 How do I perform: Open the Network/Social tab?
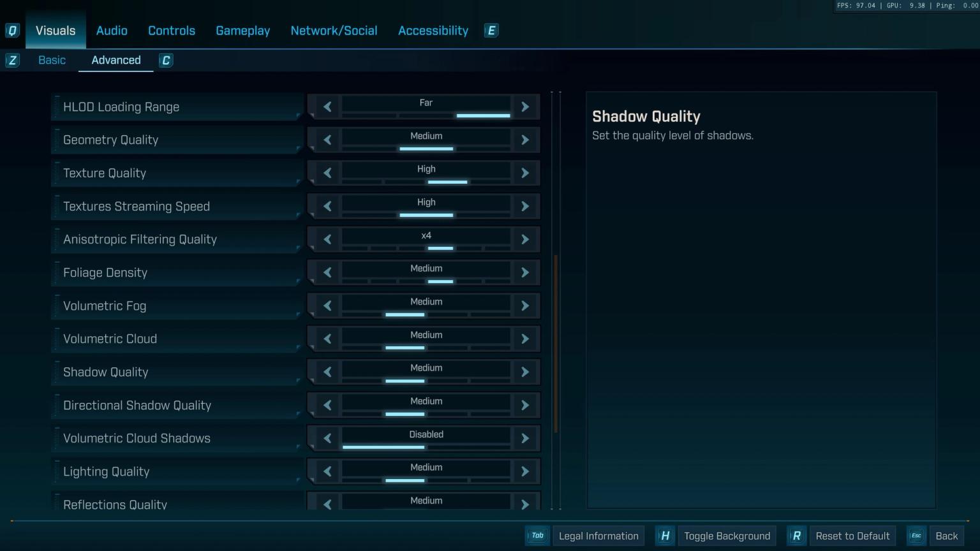coord(334,30)
